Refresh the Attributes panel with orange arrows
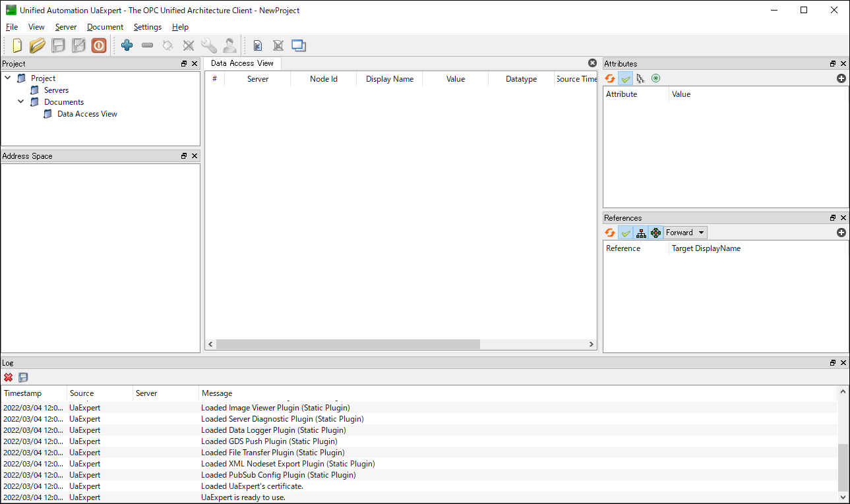Screen dimensions: 850x504 pos(610,78)
